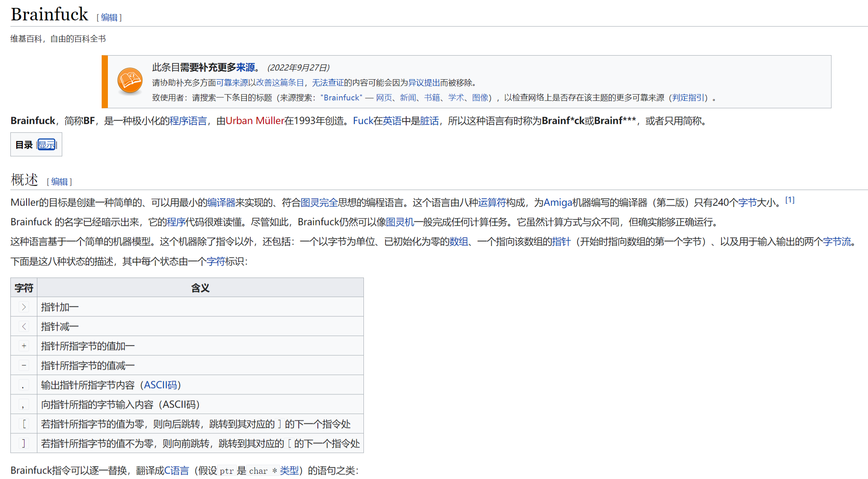This screenshot has height=479, width=868.
Task: Open the 脏话 link
Action: (429, 121)
